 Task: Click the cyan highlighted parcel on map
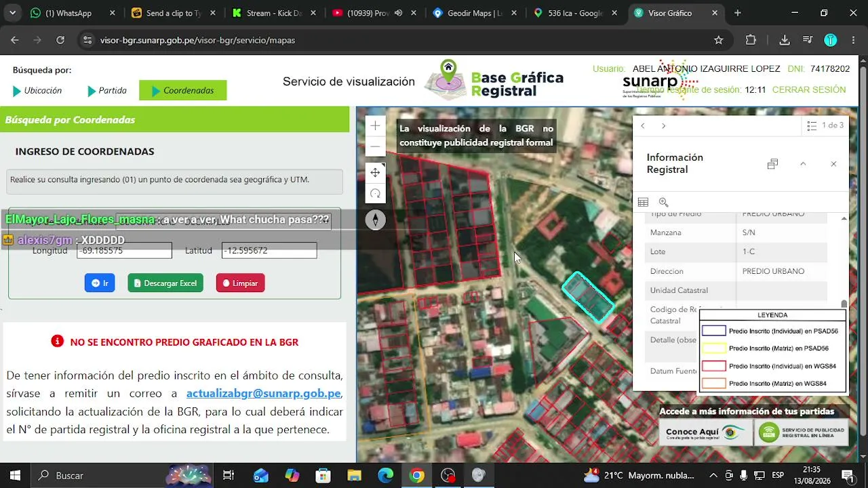click(588, 296)
